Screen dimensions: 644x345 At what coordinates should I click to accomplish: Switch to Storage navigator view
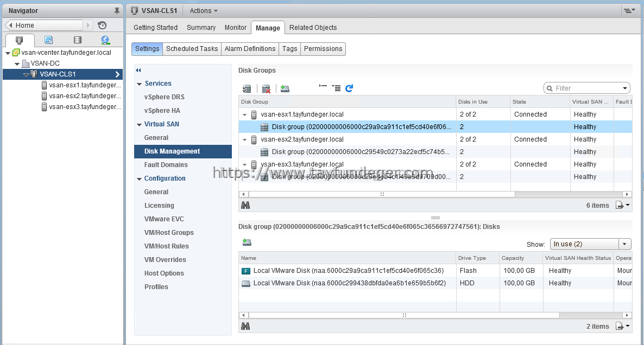(x=77, y=40)
